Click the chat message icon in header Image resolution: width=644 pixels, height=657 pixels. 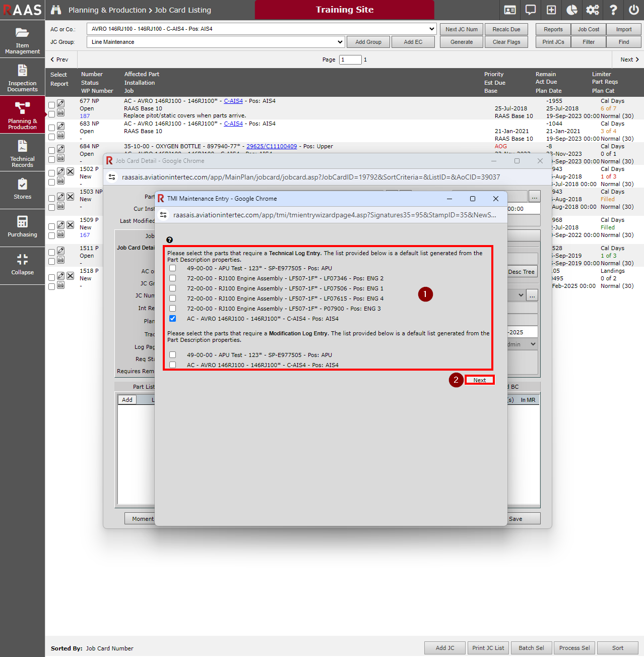pyautogui.click(x=531, y=10)
